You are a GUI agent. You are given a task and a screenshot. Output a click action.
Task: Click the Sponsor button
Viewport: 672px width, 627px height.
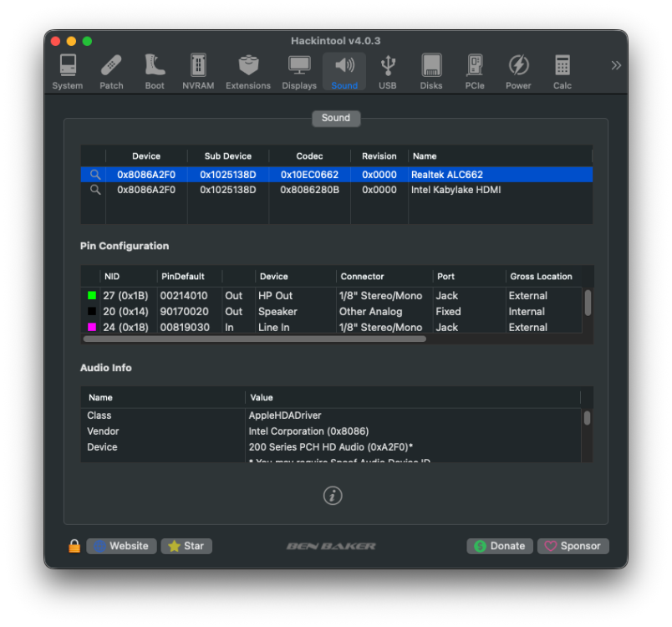coord(573,546)
